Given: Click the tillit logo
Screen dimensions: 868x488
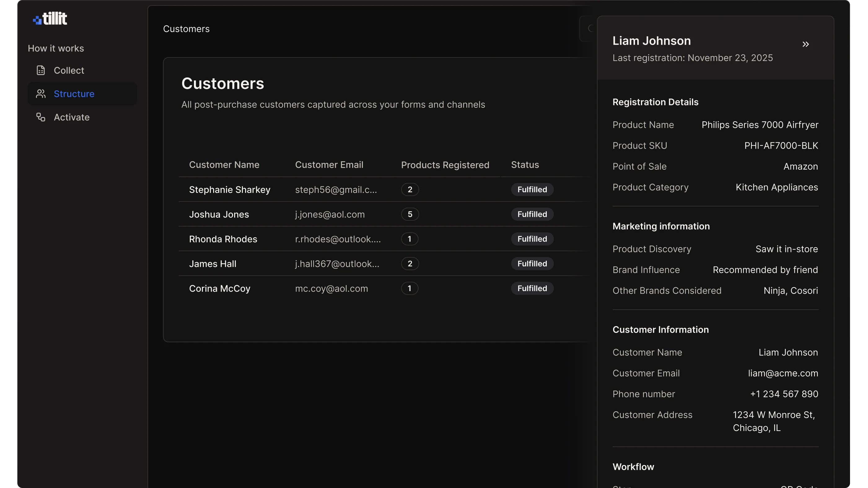Looking at the screenshot, I should pos(50,19).
